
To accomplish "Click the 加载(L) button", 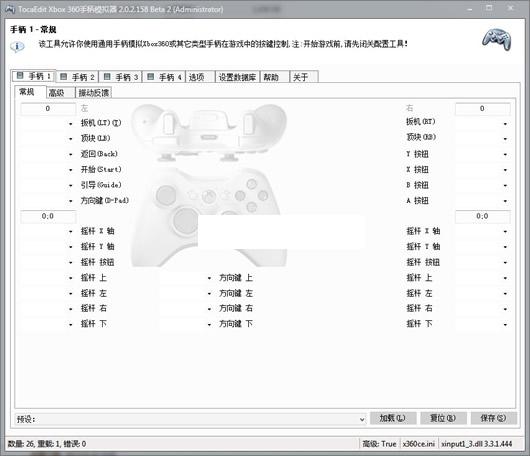I will (x=393, y=418).
